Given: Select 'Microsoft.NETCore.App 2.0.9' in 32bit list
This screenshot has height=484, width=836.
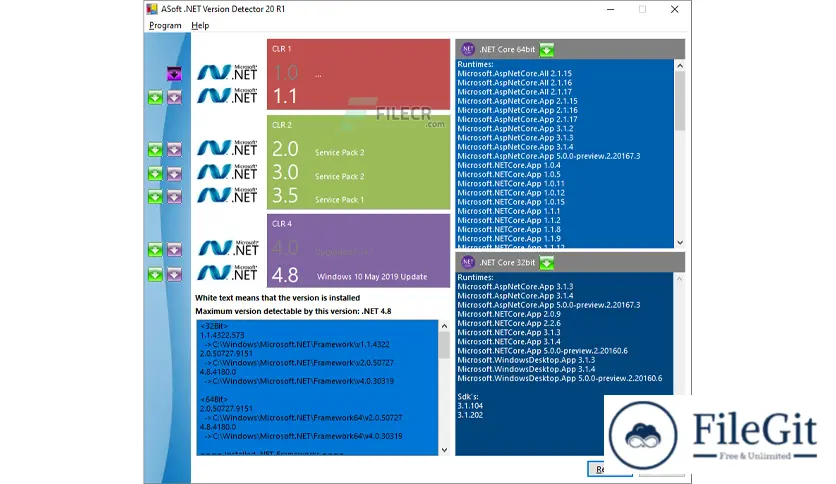Looking at the screenshot, I should [509, 314].
